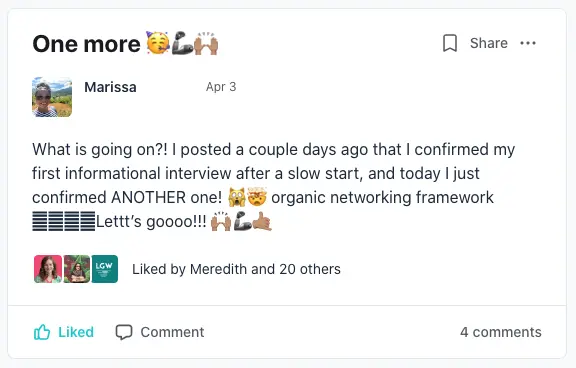Open the Comment button
The height and width of the screenshot is (368, 576).
[x=160, y=332]
